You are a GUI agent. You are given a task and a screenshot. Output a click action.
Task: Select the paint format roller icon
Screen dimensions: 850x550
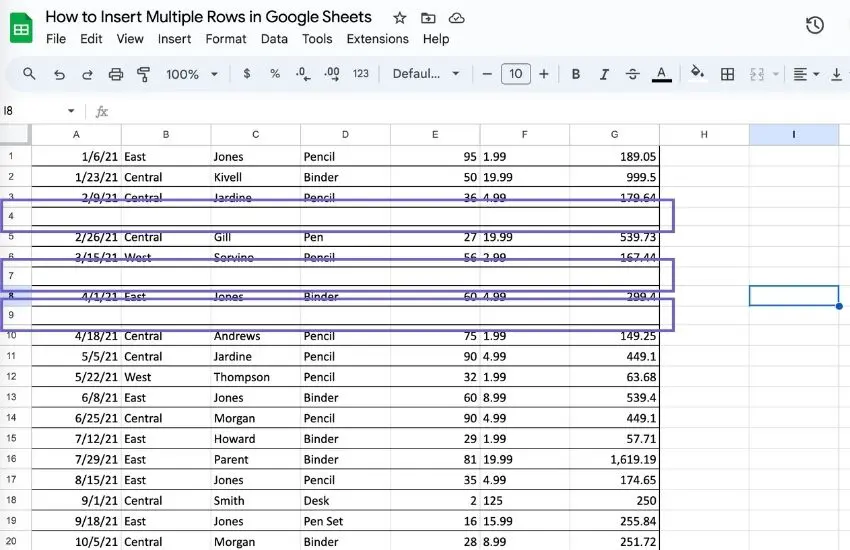(144, 74)
